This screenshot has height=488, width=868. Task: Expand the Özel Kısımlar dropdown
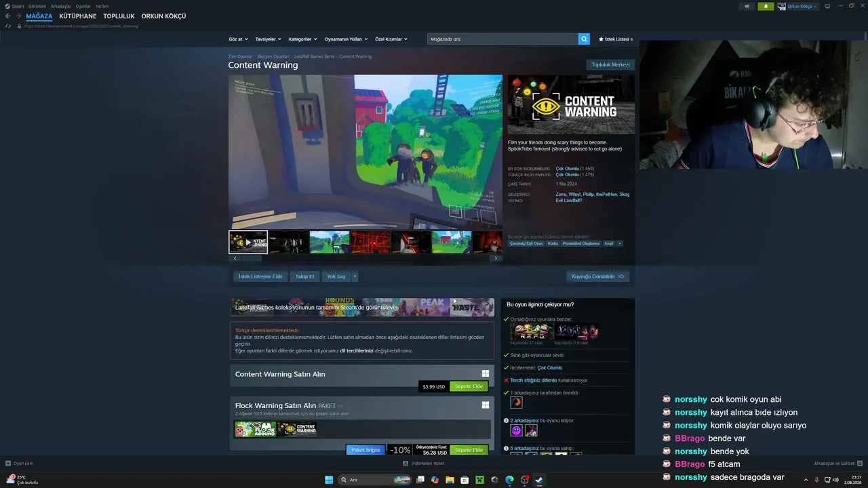391,39
